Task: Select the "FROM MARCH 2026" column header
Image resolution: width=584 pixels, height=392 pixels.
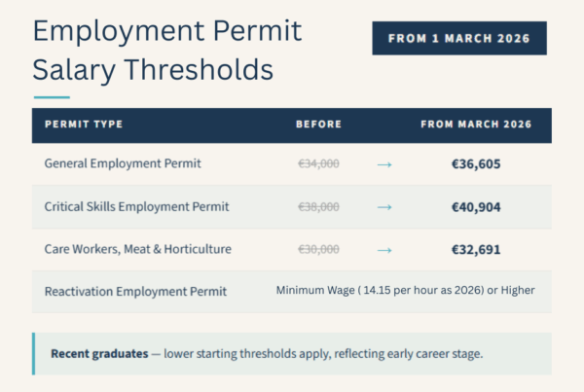Action: pos(476,125)
